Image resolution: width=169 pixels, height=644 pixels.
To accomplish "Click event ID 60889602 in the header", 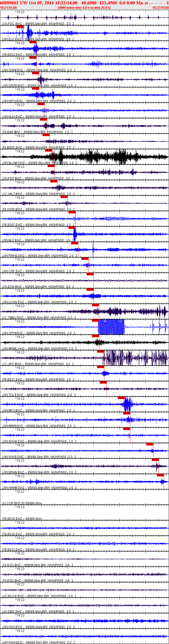I will pos(9,3).
